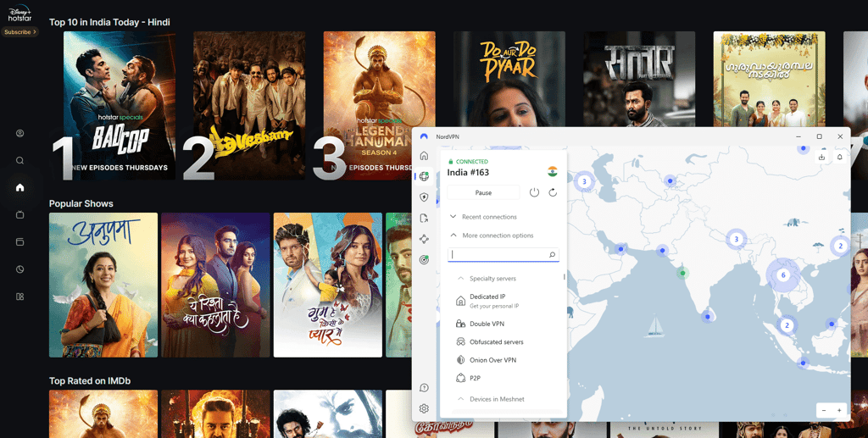Open Hotstar Sports icon in sidebar

[20, 269]
